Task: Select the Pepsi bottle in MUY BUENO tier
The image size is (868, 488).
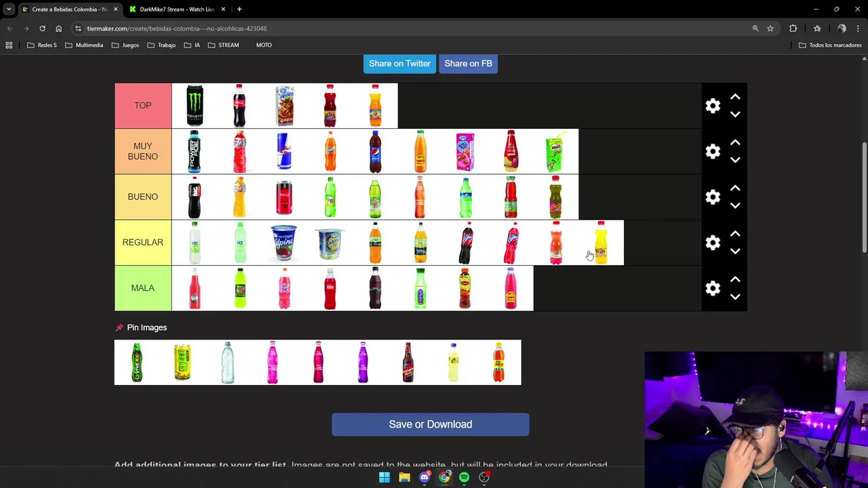Action: (x=375, y=151)
